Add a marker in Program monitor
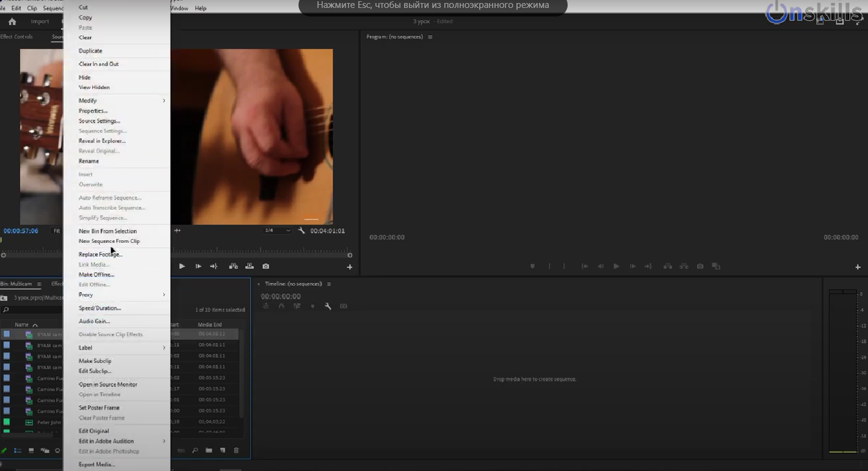Image resolution: width=868 pixels, height=471 pixels. click(x=532, y=266)
